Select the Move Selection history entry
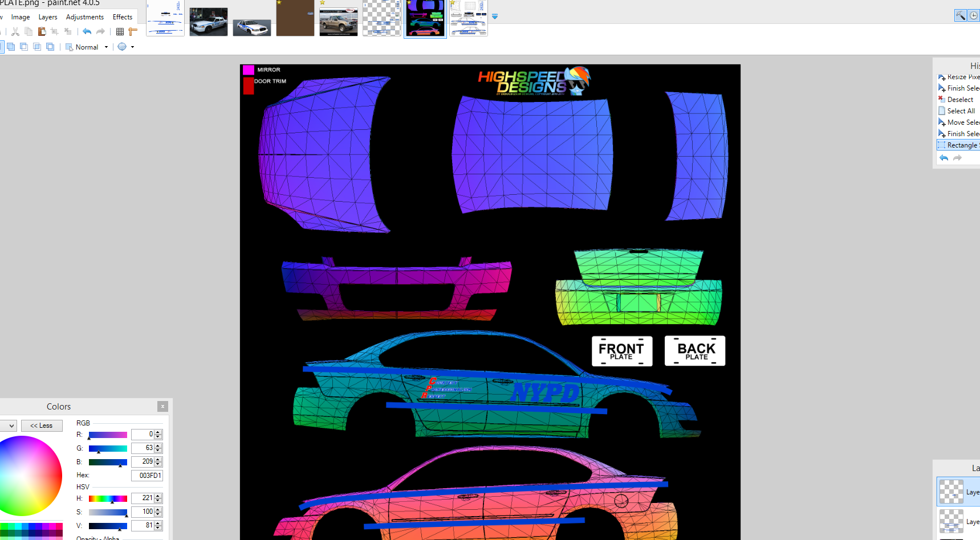The image size is (980, 540). click(958, 122)
